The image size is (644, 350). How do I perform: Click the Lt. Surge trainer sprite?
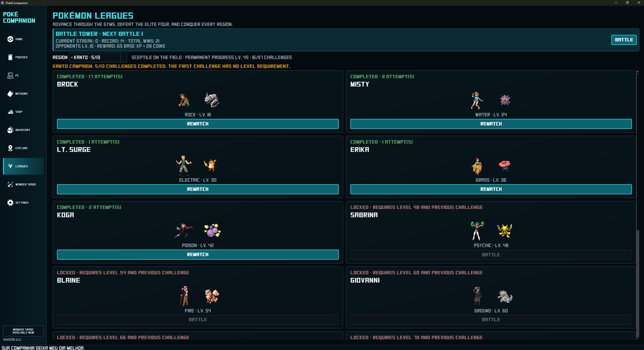pyautogui.click(x=184, y=166)
